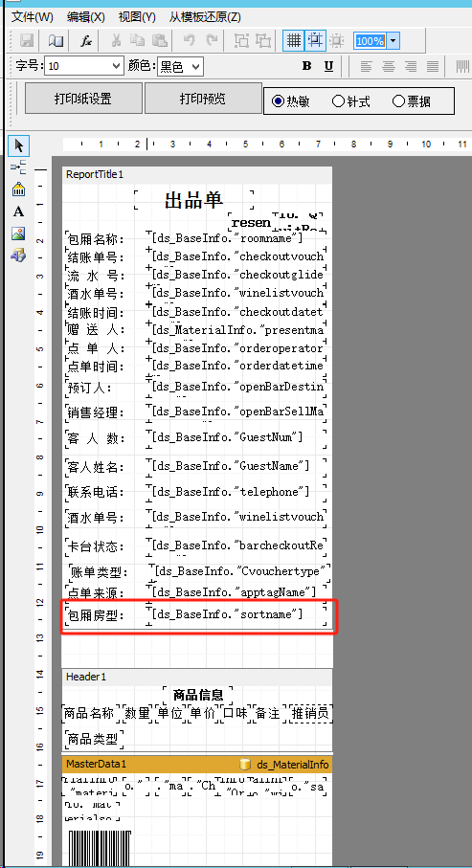Click the open-book preview toolbar icon

click(56, 41)
